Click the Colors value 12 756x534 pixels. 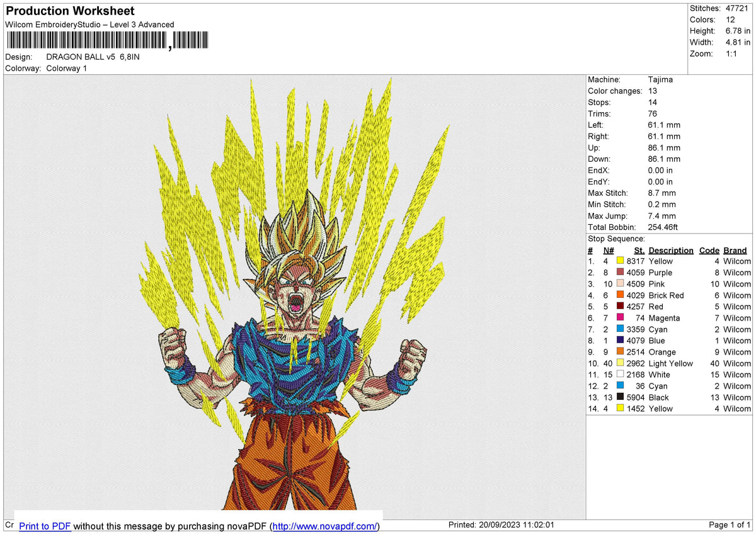pos(731,20)
